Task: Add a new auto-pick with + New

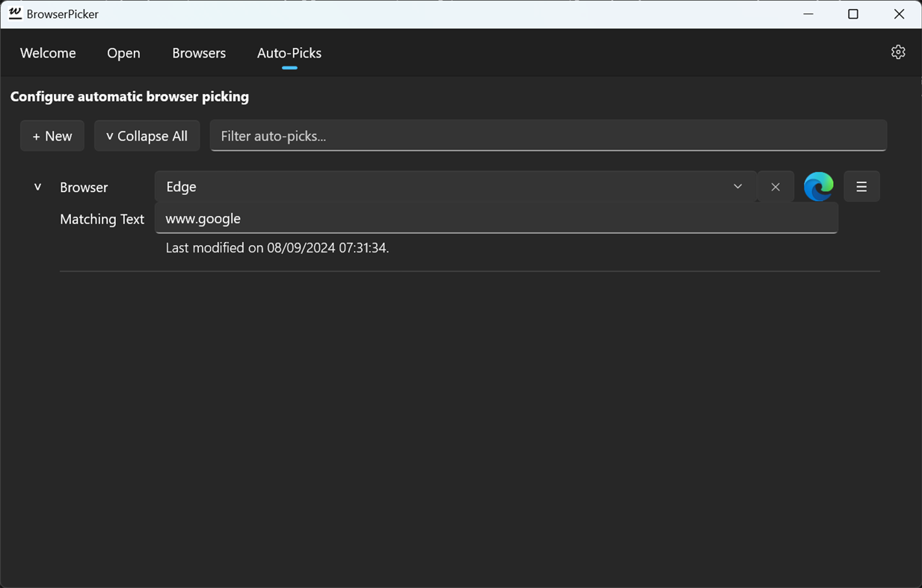Action: click(52, 136)
